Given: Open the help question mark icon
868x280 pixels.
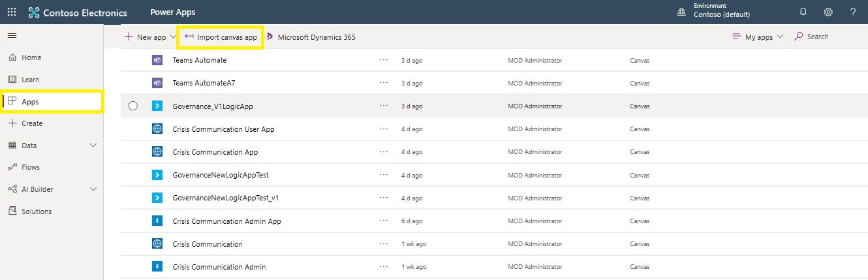Looking at the screenshot, I should (x=853, y=12).
